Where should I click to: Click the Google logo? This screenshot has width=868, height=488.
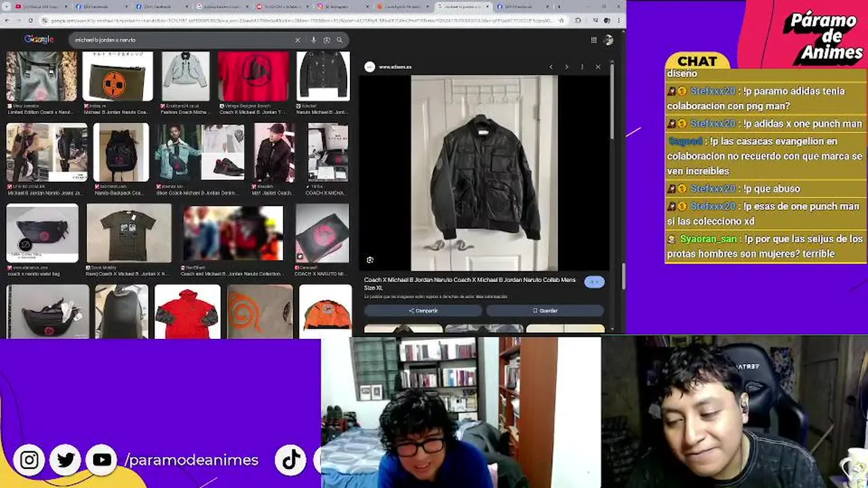click(x=39, y=39)
